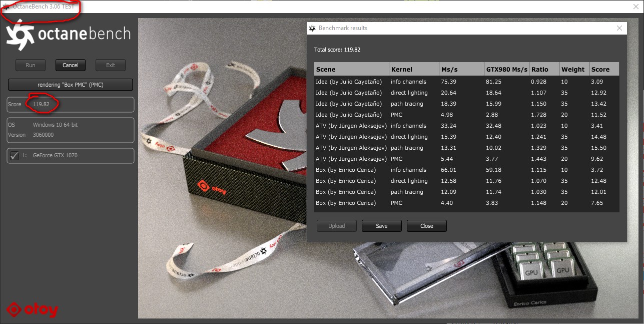Click the Close button in the results dialog
The height and width of the screenshot is (324, 644).
[x=427, y=226]
